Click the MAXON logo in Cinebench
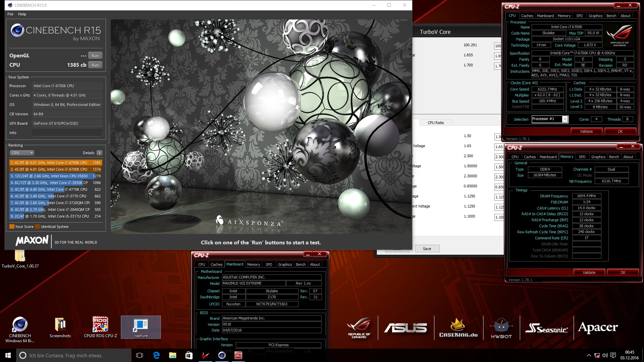Image resolution: width=644 pixels, height=362 pixels. coord(32,241)
